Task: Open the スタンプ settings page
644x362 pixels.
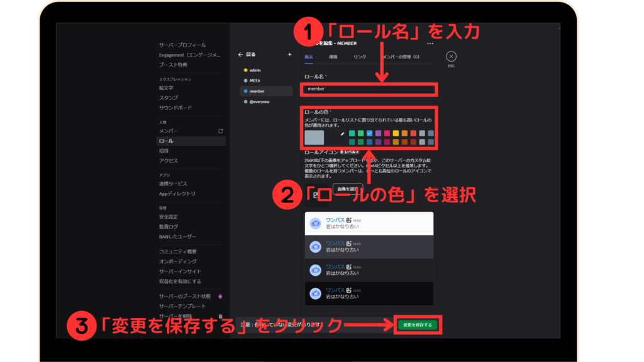Action: [x=169, y=97]
